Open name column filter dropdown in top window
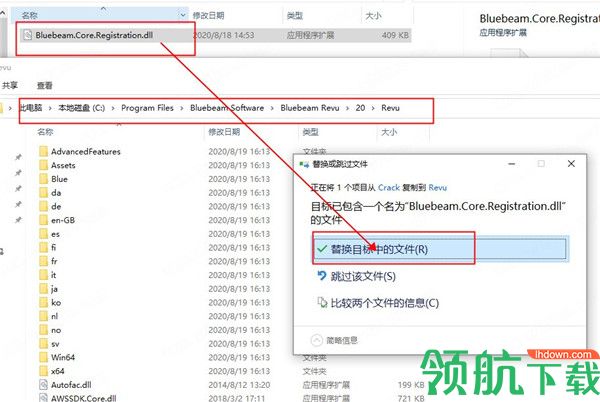The height and width of the screenshot is (402, 600). pos(183,15)
